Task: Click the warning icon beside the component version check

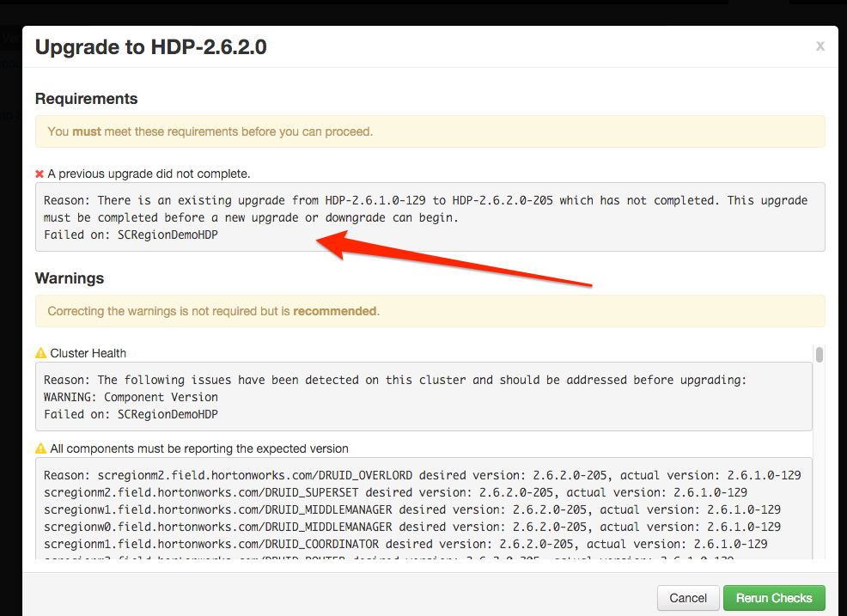Action: [x=42, y=448]
